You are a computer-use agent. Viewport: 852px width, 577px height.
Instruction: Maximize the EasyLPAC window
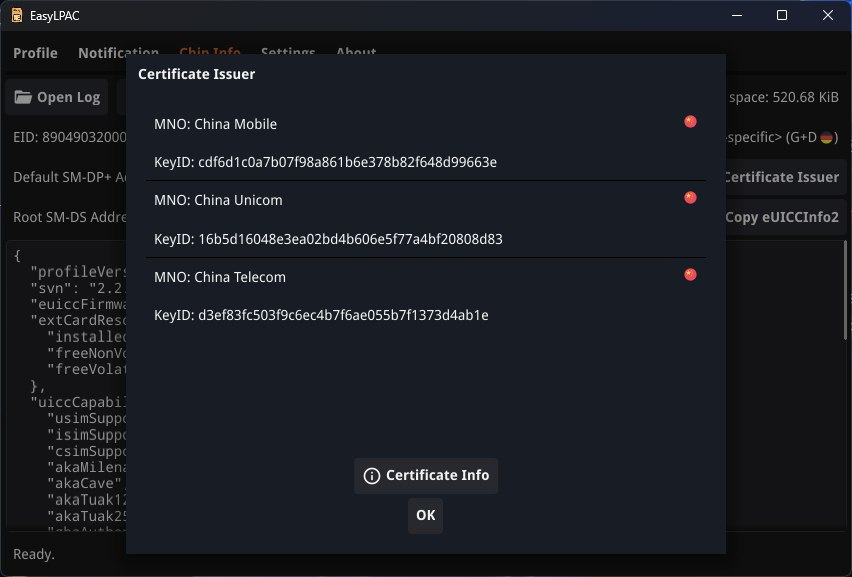[x=782, y=15]
